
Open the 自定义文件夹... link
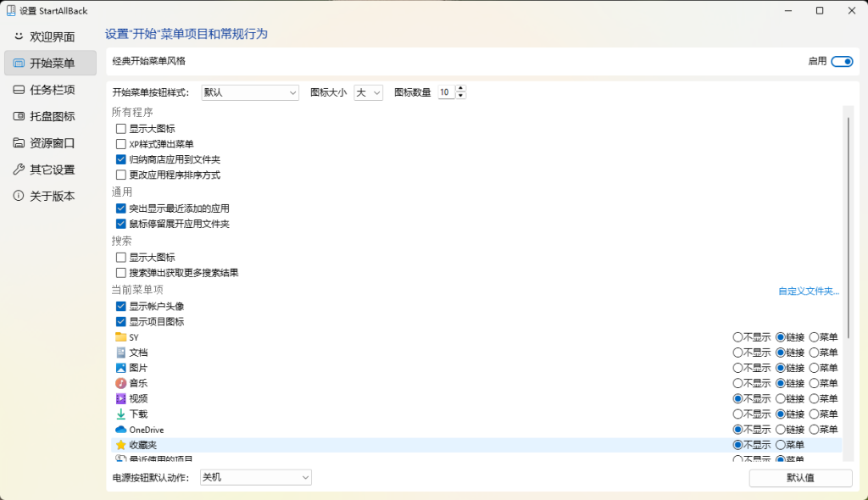pyautogui.click(x=809, y=291)
